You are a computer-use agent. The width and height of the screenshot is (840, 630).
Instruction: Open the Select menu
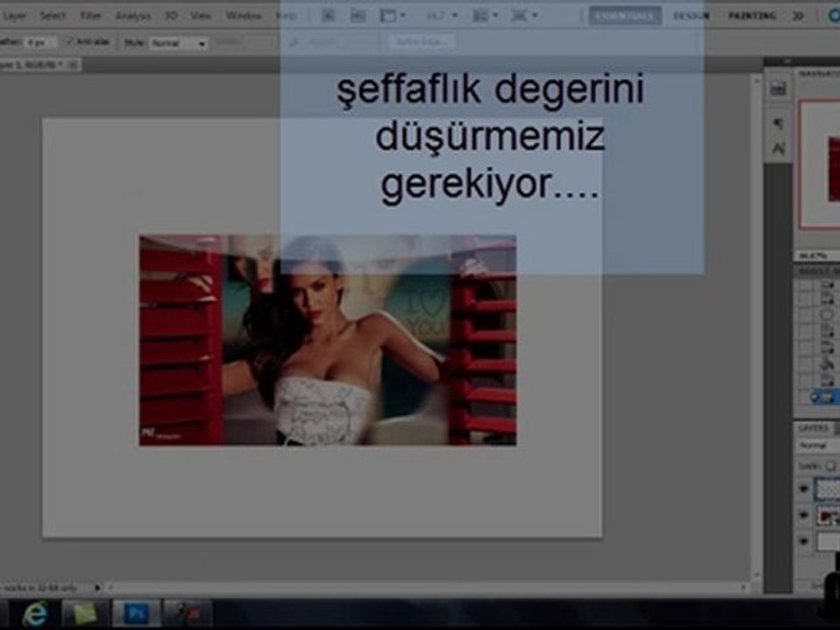pyautogui.click(x=52, y=16)
